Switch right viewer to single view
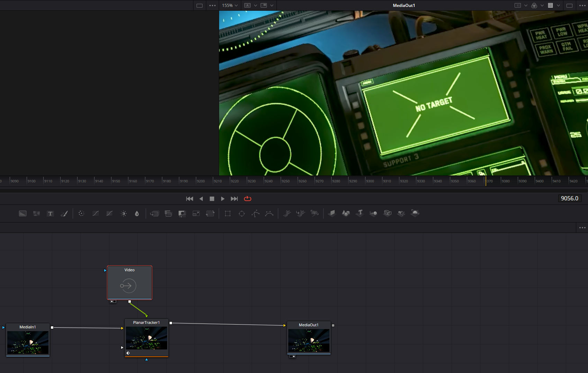This screenshot has height=373, width=588. (569, 6)
